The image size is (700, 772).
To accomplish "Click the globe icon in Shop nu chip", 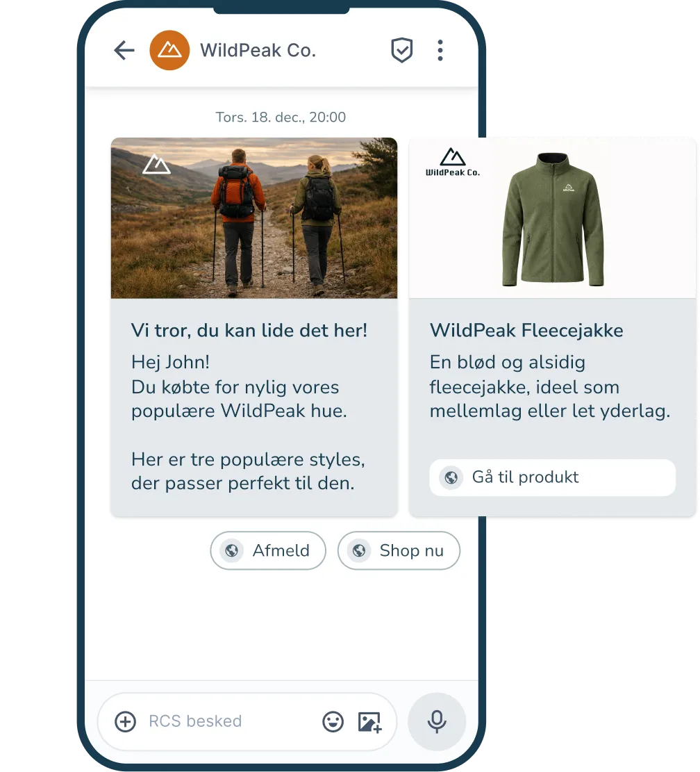I will pos(359,550).
